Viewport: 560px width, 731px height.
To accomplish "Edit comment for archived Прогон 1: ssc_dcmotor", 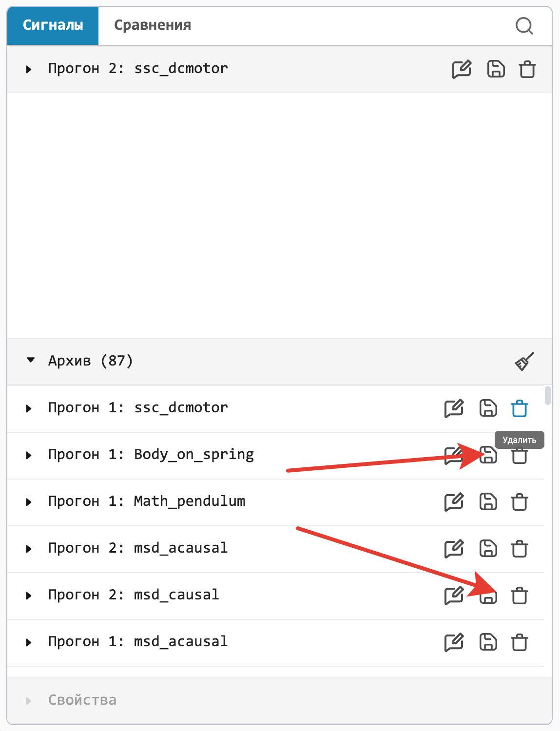I will 454,408.
